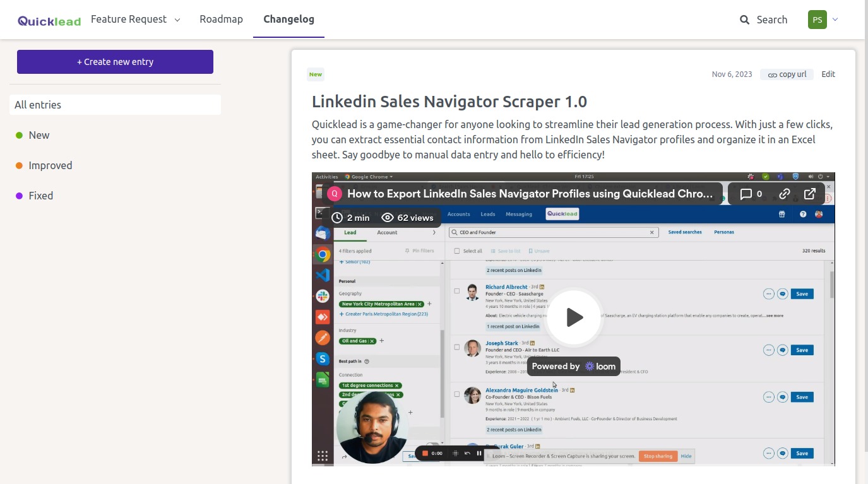Filter changelog by Improved entries
Screen dimensions: 868x484
(44, 165)
